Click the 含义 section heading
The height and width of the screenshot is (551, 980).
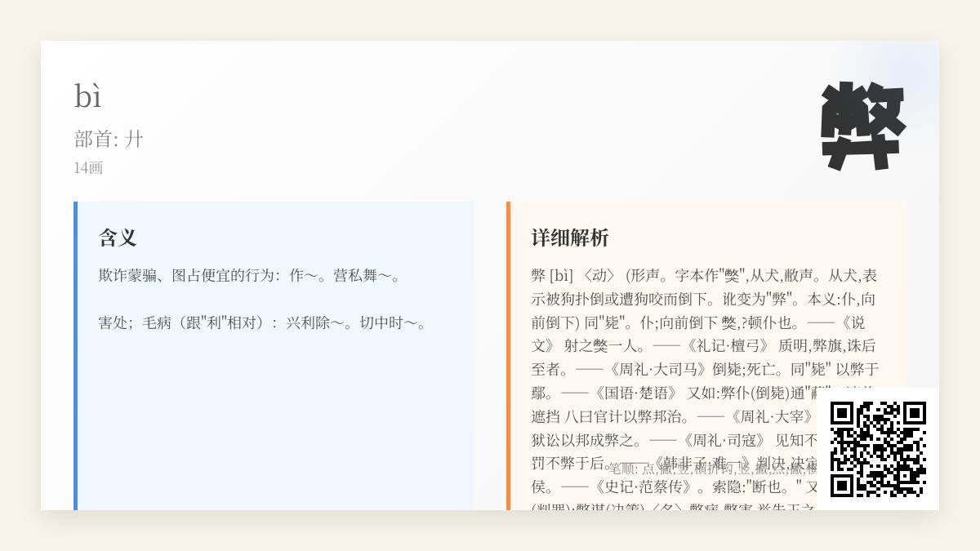118,238
